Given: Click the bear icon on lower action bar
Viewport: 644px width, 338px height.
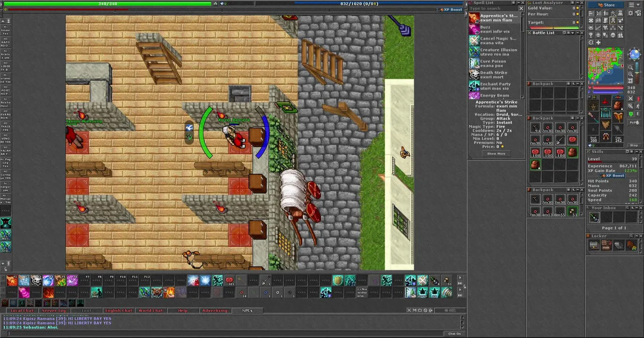Looking at the screenshot, I should coord(157,292).
